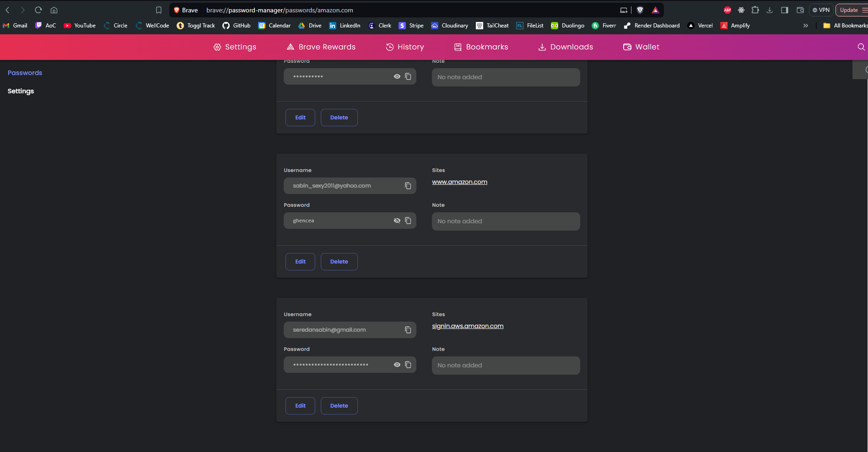
Task: Copy the AWS sign-in password to clipboard
Action: [408, 365]
